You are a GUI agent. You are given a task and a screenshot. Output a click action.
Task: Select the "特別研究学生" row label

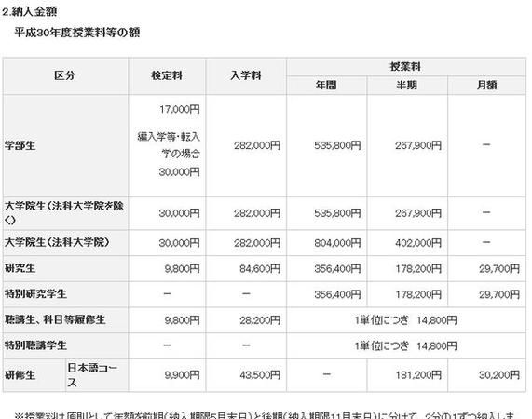35,294
